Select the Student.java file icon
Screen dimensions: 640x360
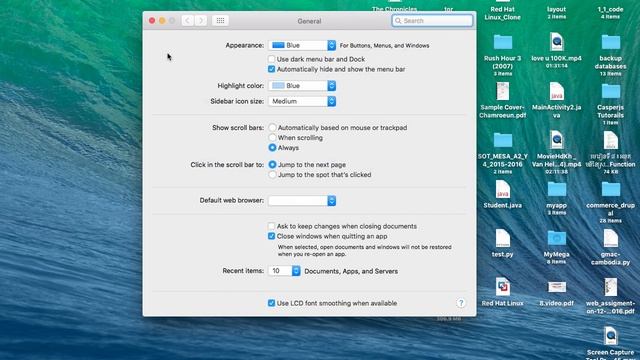(502, 189)
